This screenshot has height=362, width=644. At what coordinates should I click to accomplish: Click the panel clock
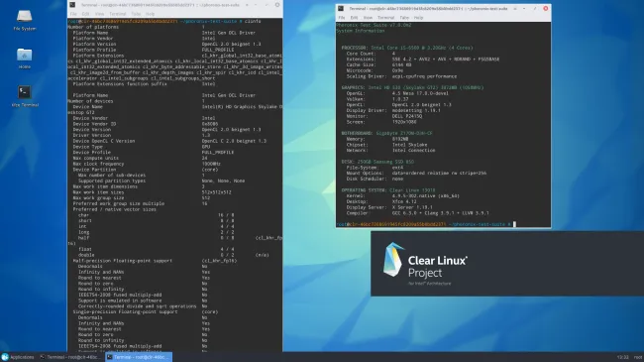pyautogui.click(x=622, y=357)
